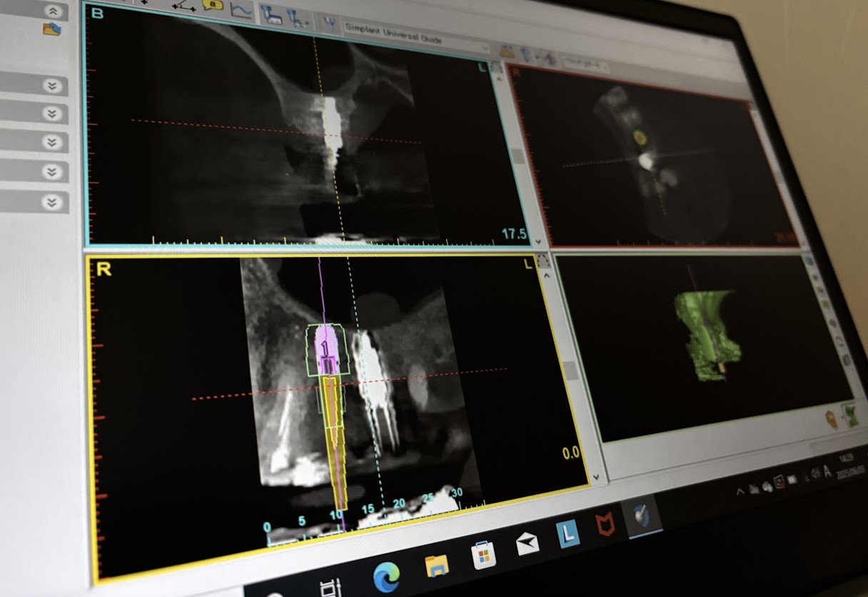Image resolution: width=868 pixels, height=597 pixels.
Task: Click the folder icon in left panel
Action: [51, 29]
